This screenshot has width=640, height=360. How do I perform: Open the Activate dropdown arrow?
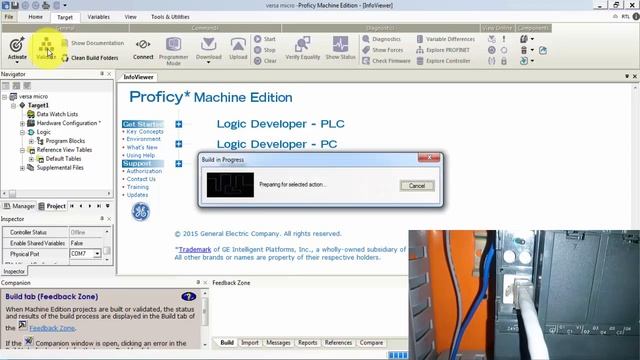17,62
